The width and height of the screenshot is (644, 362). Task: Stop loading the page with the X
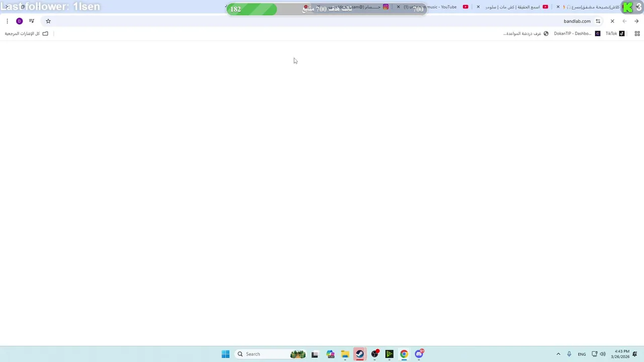pyautogui.click(x=612, y=21)
